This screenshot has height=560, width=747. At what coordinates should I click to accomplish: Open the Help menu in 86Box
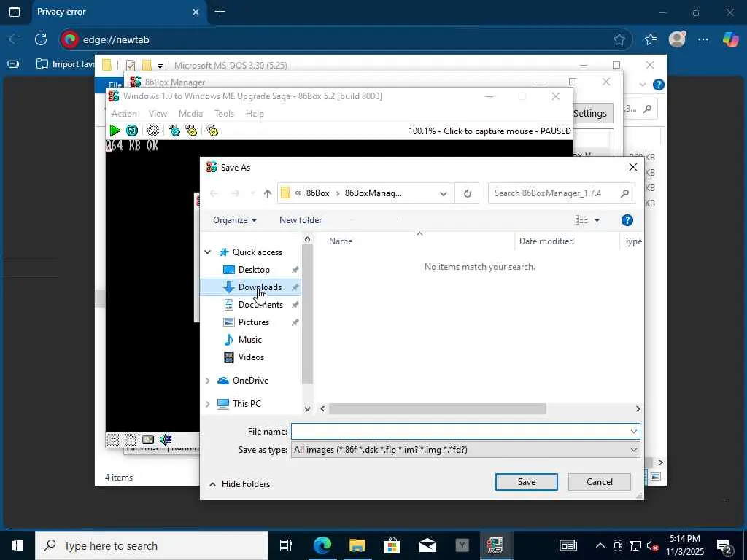click(x=255, y=113)
